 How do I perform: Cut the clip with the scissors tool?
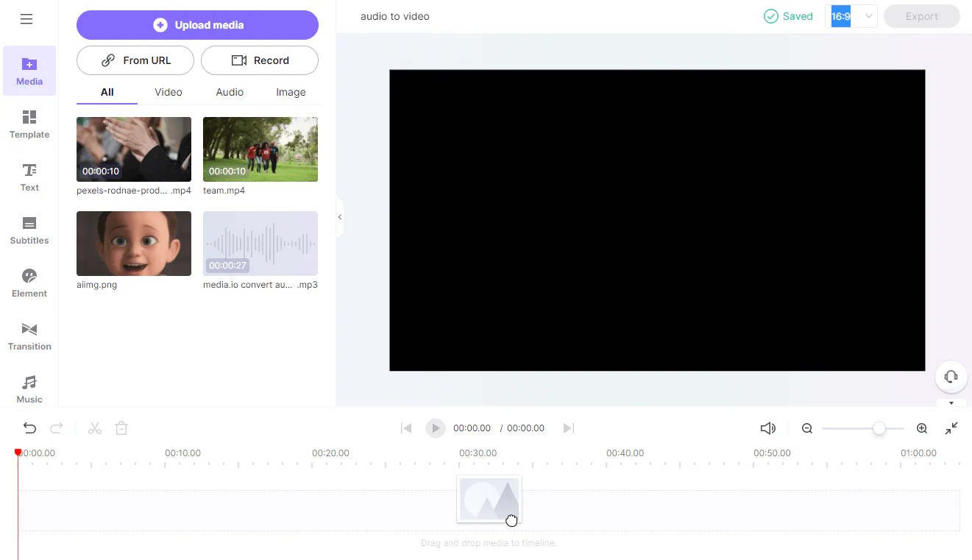coord(94,428)
